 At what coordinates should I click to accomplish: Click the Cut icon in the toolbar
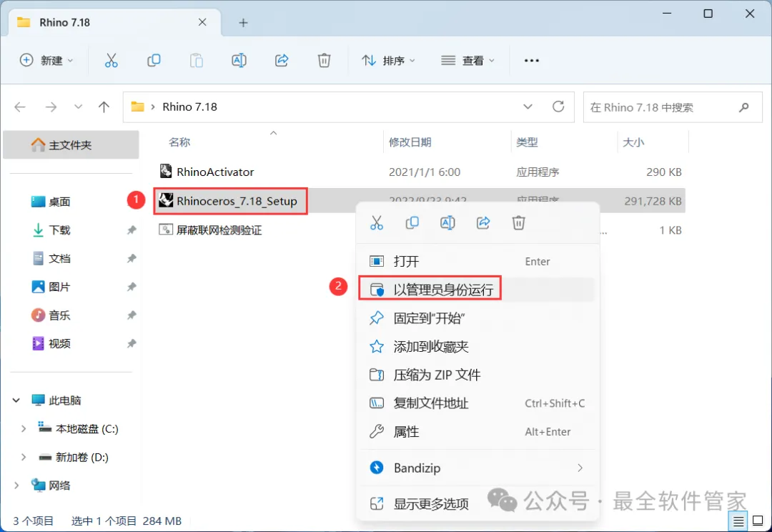(112, 61)
